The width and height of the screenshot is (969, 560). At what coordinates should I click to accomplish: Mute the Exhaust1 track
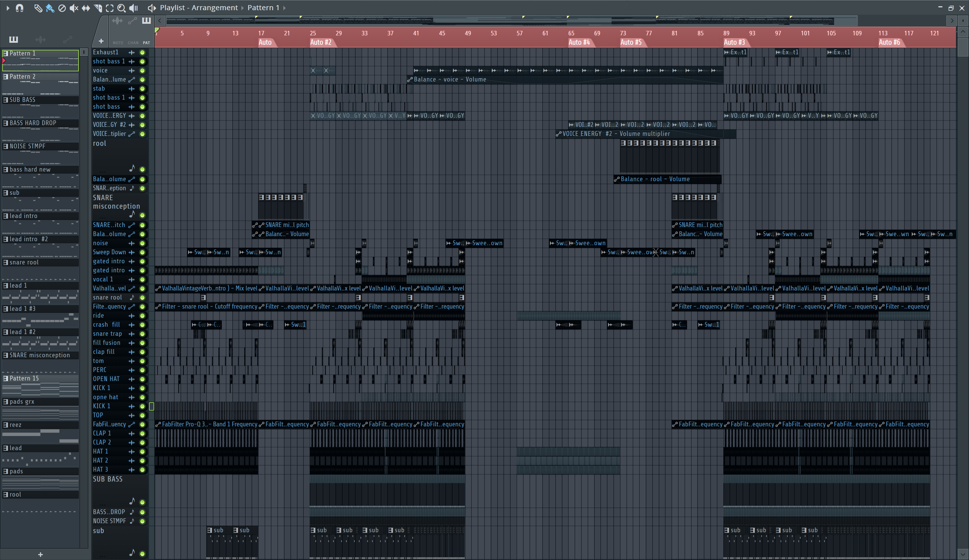[142, 52]
